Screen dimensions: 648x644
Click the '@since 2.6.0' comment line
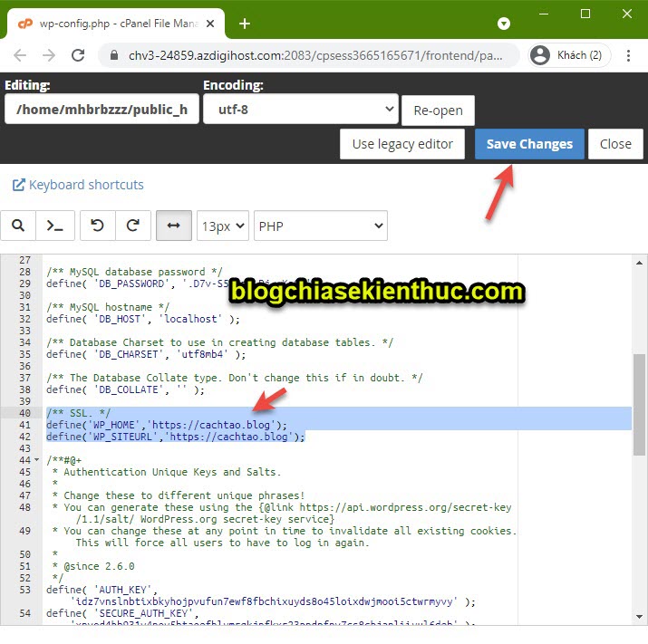point(93,566)
